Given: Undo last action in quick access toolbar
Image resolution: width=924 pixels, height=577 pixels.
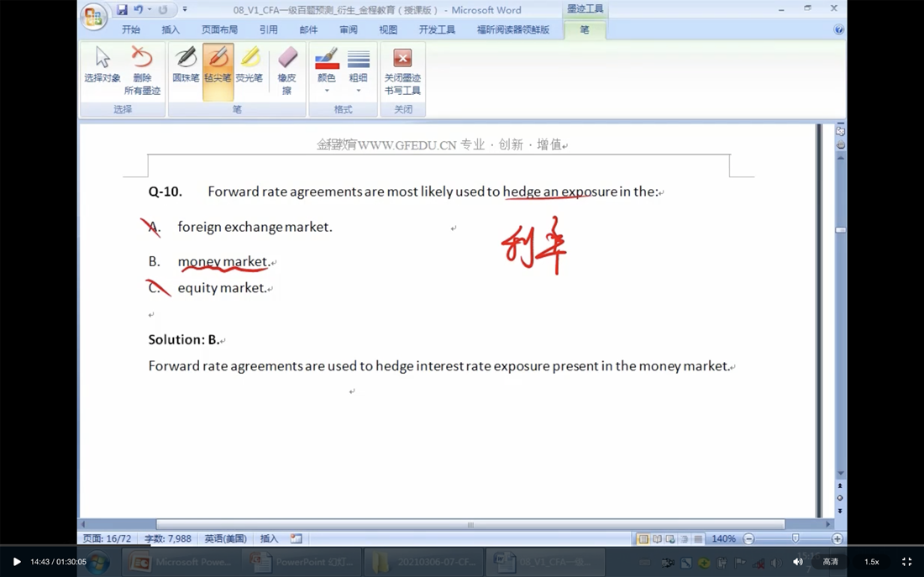Looking at the screenshot, I should tap(139, 9).
